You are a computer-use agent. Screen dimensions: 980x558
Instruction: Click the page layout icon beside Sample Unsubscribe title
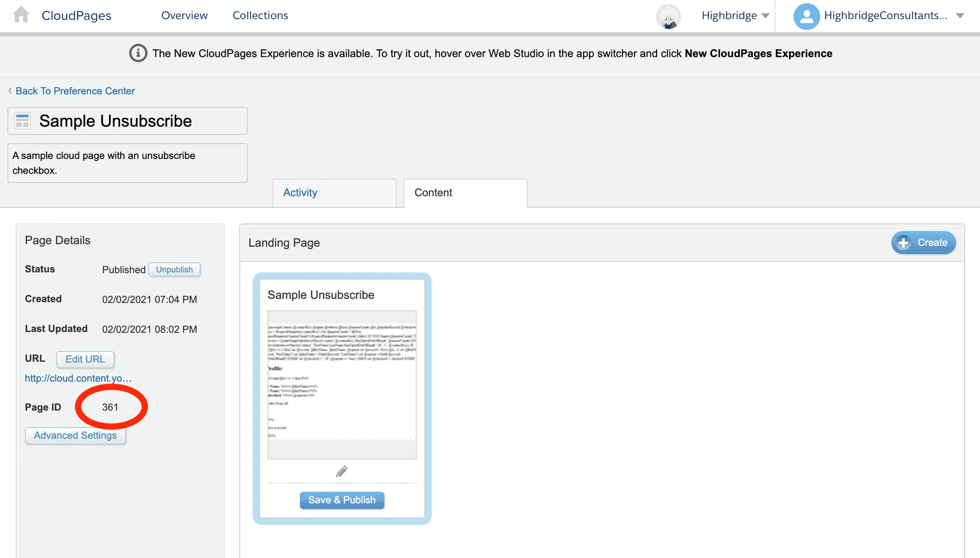pyautogui.click(x=22, y=121)
